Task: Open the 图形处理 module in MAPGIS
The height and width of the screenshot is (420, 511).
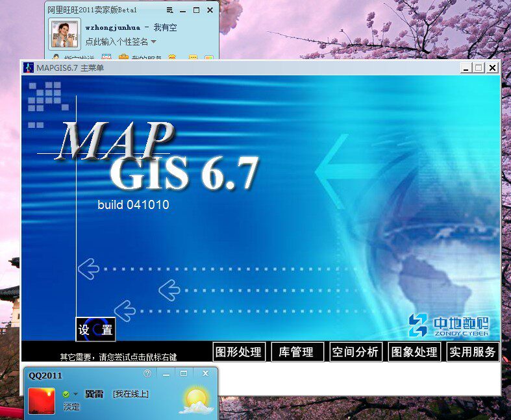Action: [x=239, y=352]
